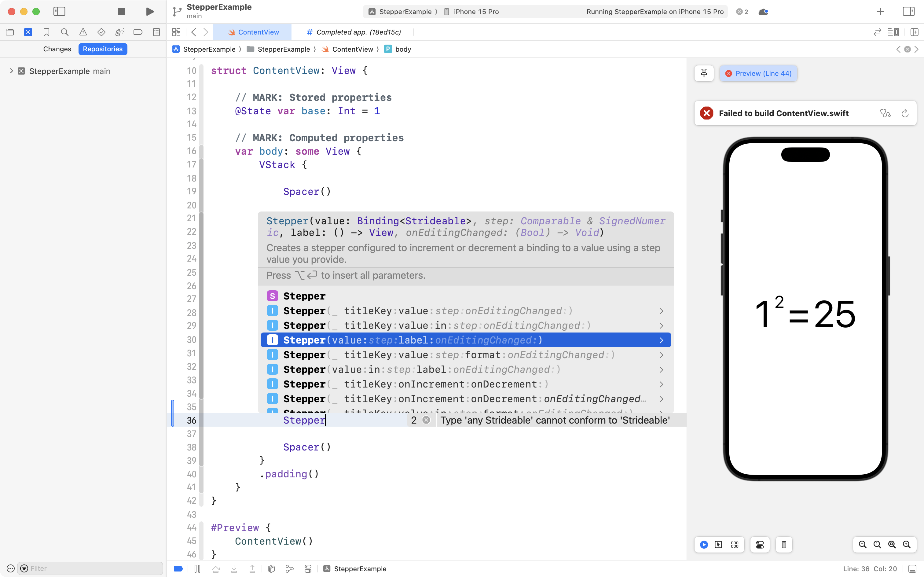The image size is (924, 577).
Task: Click the filter field at bottom left
Action: click(x=90, y=568)
